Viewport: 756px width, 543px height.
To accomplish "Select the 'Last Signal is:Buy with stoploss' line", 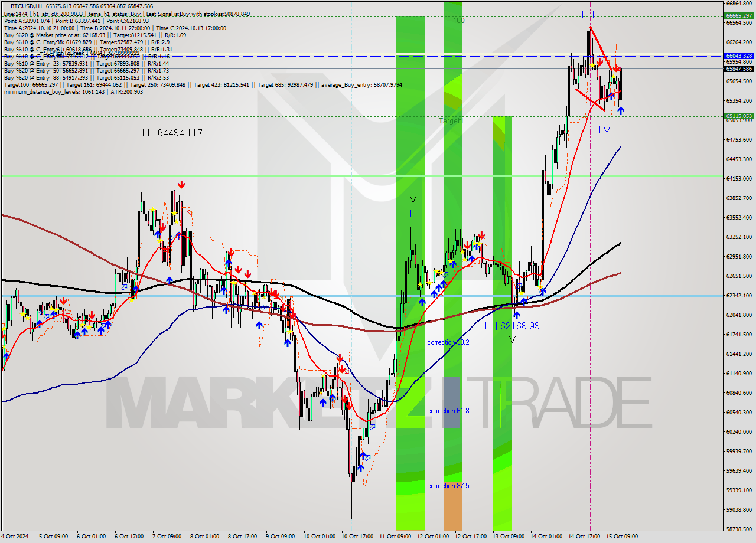I will click(197, 14).
